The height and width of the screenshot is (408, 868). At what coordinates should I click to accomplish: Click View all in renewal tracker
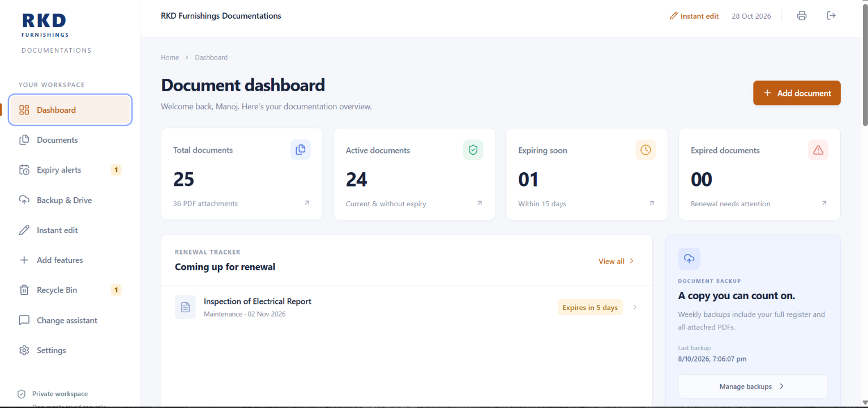(x=616, y=261)
